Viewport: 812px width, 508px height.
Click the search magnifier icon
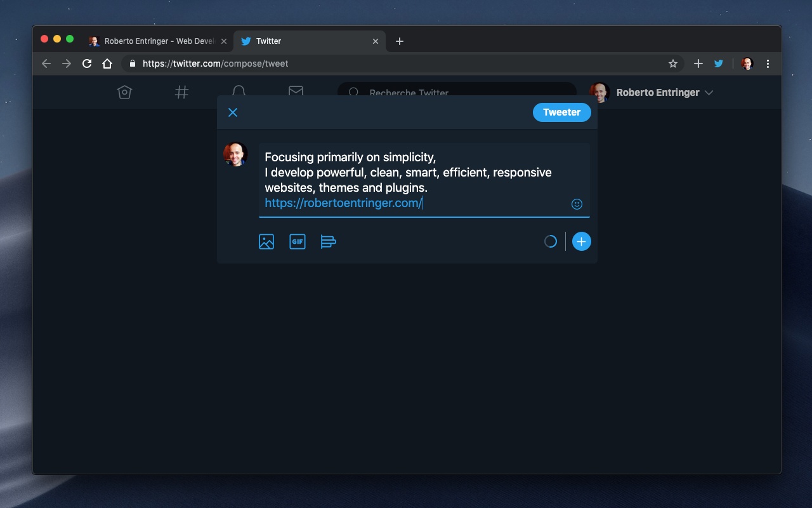(x=354, y=92)
